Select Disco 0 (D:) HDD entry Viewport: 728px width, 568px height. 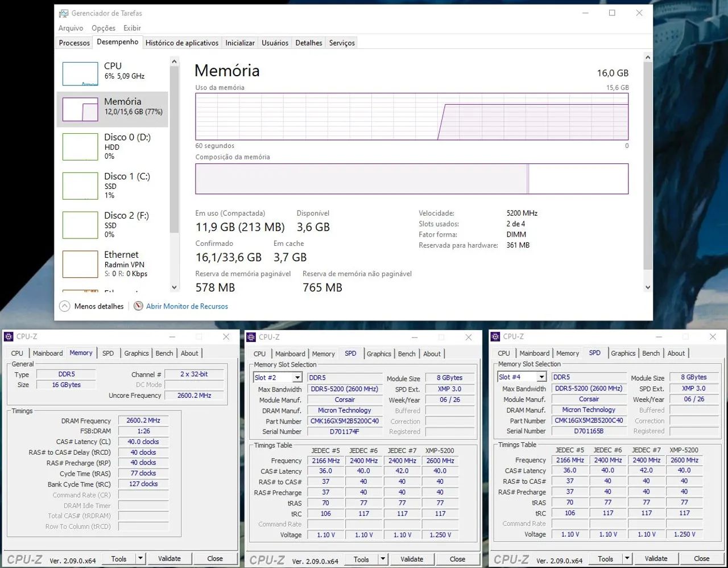[112, 146]
